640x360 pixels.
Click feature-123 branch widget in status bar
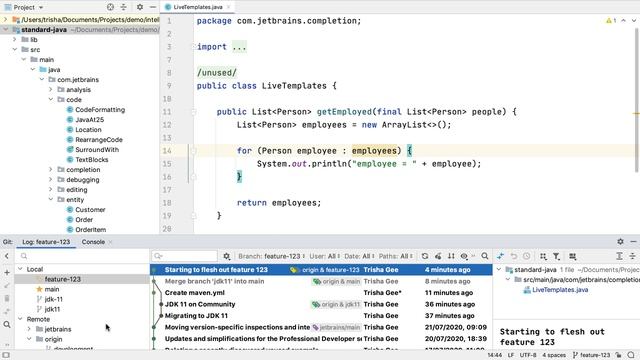[x=591, y=355]
